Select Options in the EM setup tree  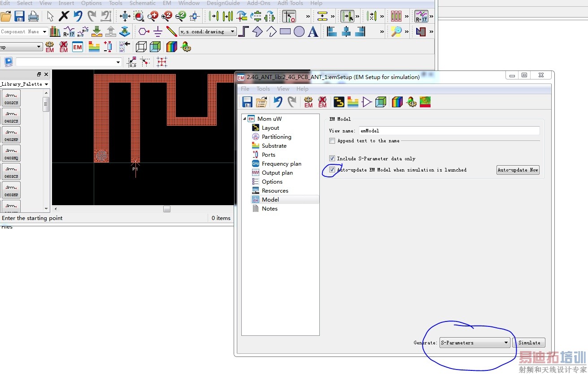pyautogui.click(x=272, y=182)
